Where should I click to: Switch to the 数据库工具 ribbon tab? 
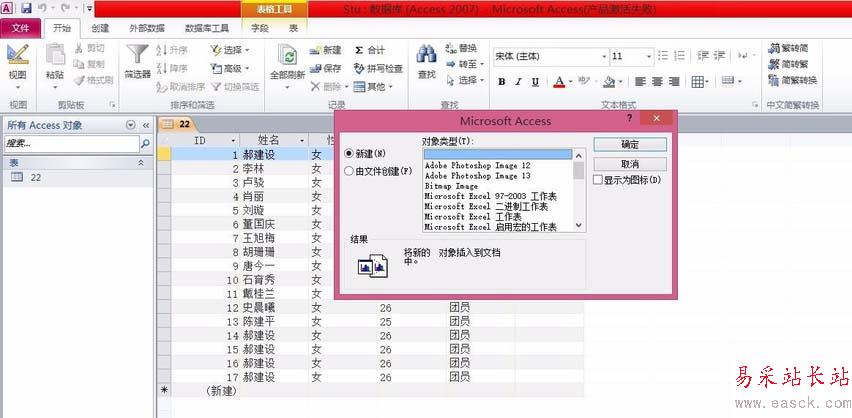pos(206,28)
